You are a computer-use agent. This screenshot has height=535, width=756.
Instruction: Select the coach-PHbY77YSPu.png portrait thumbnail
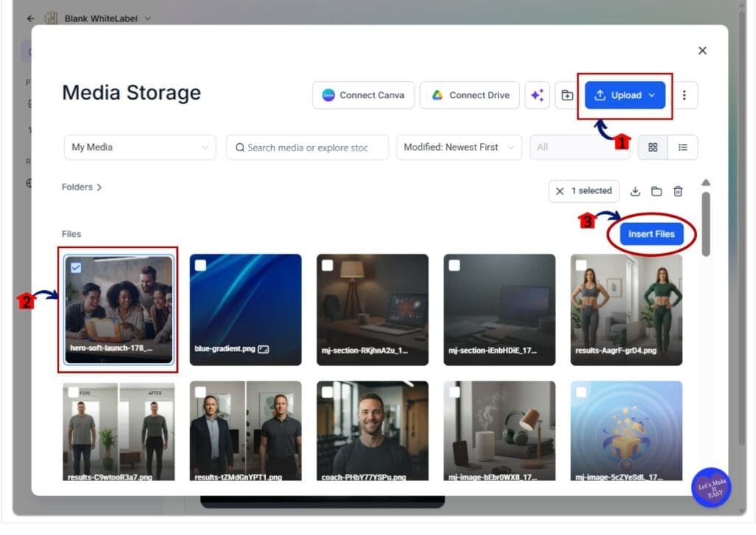(372, 431)
